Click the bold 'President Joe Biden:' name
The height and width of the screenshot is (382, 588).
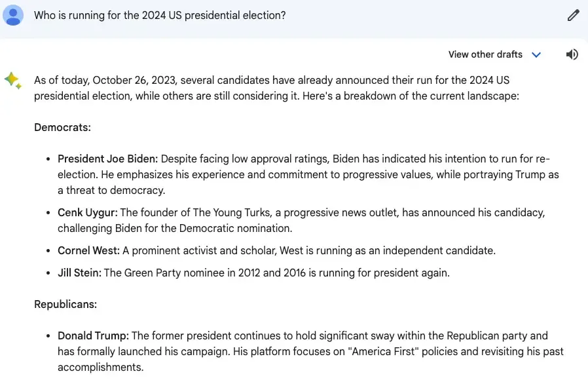107,159
